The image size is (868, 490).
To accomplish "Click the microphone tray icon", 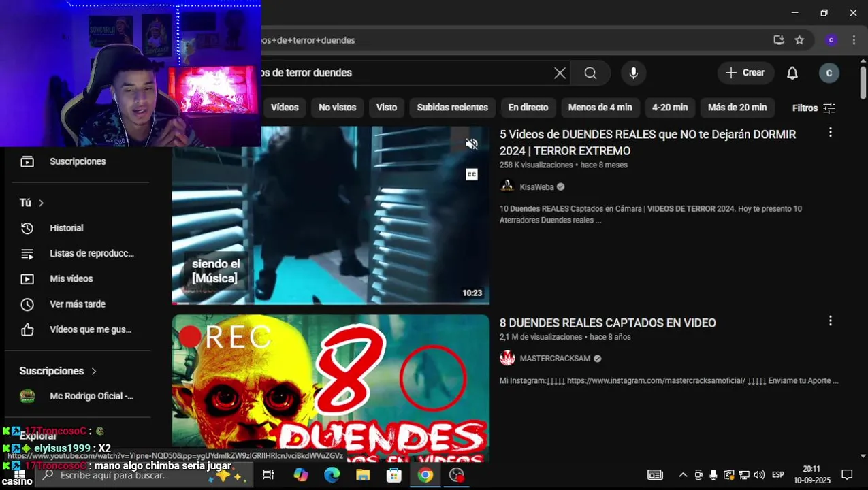I will pyautogui.click(x=713, y=475).
